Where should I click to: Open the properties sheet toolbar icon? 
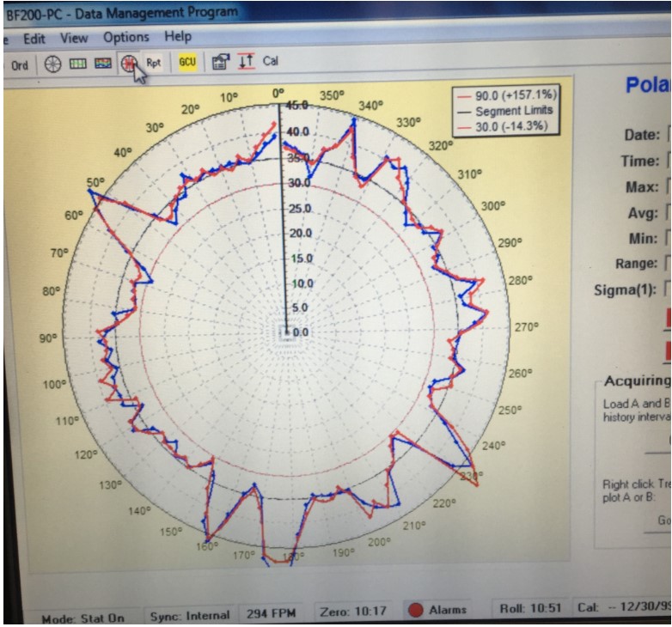(219, 62)
